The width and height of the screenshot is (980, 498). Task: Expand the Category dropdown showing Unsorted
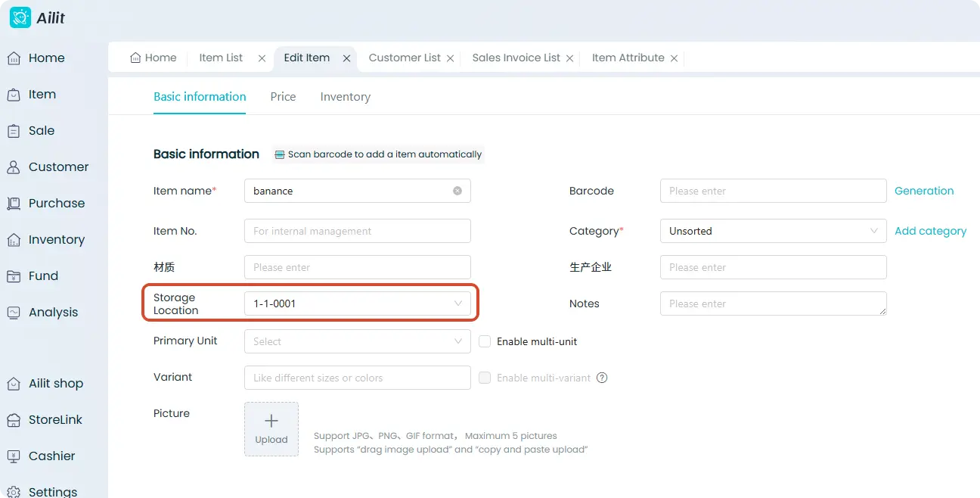[x=773, y=231]
